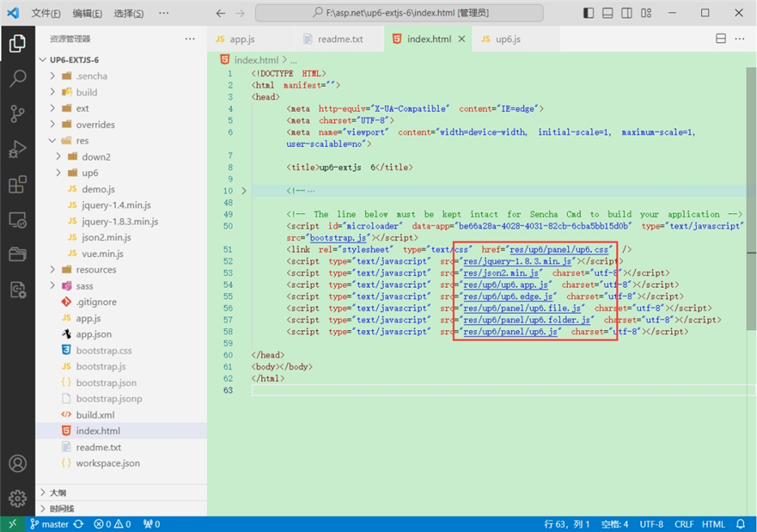Expand folded comment on line 10
This screenshot has height=532, width=757.
(x=245, y=191)
